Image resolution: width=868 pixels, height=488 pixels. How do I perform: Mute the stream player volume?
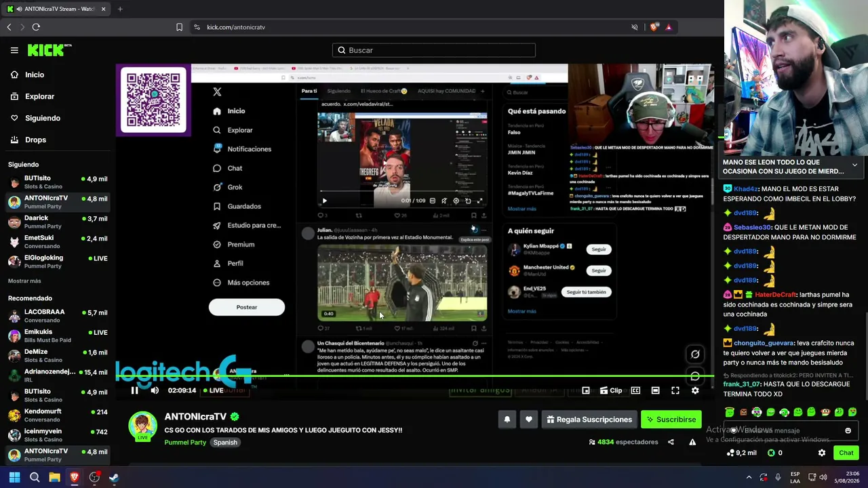(x=155, y=390)
